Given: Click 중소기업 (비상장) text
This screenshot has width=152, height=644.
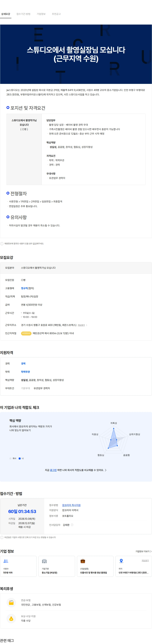Looking at the screenshot, I should pyautogui.click(x=49, y=572).
